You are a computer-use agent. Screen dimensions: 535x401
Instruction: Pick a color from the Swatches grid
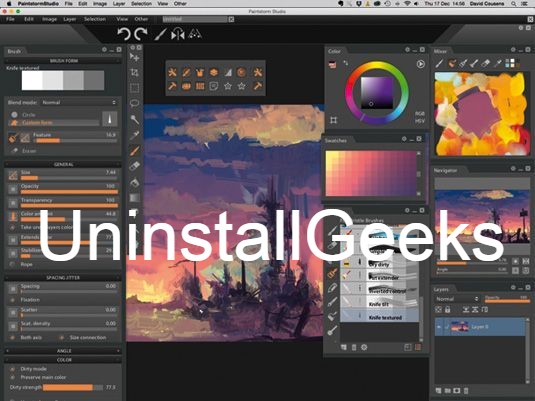pyautogui.click(x=371, y=174)
